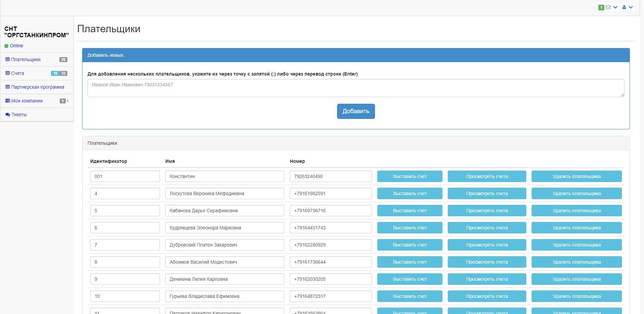
Task: Click the blue 18 badge on Счета
Action: [x=55, y=73]
